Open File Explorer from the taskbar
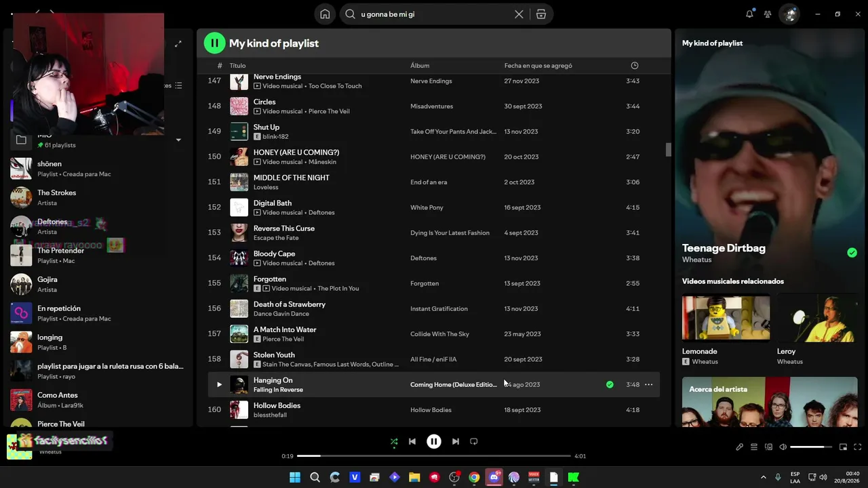Image resolution: width=868 pixels, height=488 pixels. pos(414,477)
